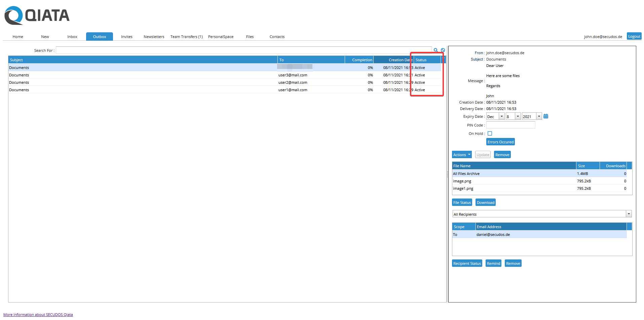Screen dimensions: 644x320
Task: Click the clear search circle-slash icon
Action: click(x=443, y=50)
